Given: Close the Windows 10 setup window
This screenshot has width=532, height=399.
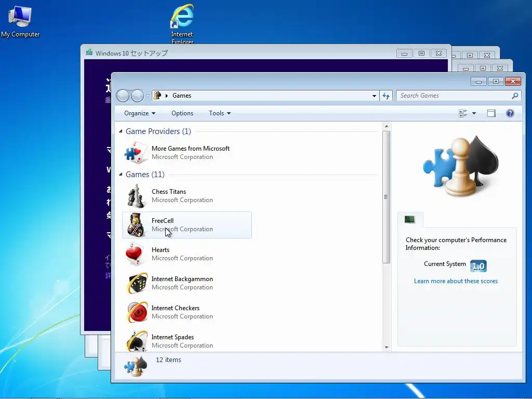Looking at the screenshot, I should click(438, 54).
